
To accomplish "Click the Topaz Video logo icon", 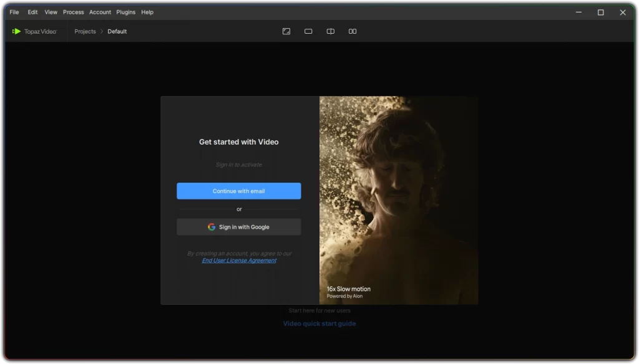I will 17,31.
